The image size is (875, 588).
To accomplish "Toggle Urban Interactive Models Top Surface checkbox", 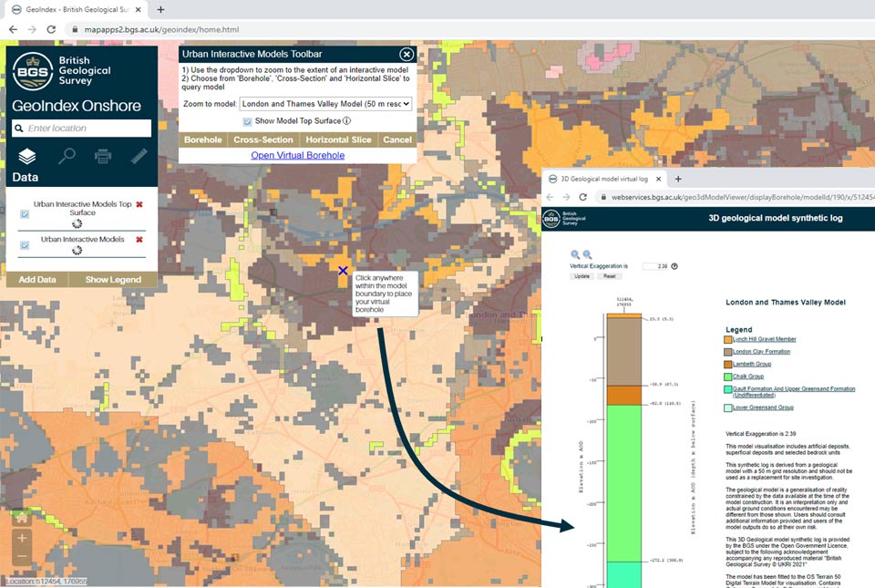I will click(25, 214).
